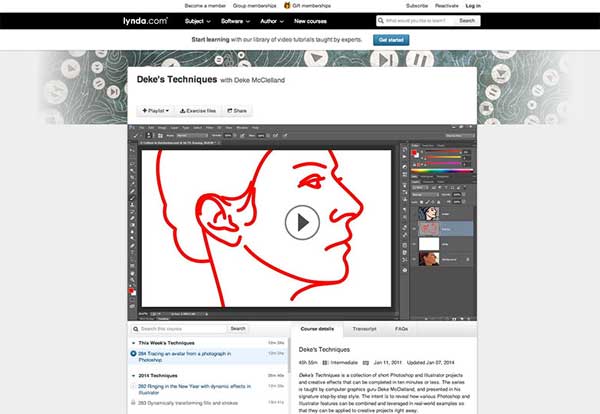Click the Subscribe link

coord(417,6)
